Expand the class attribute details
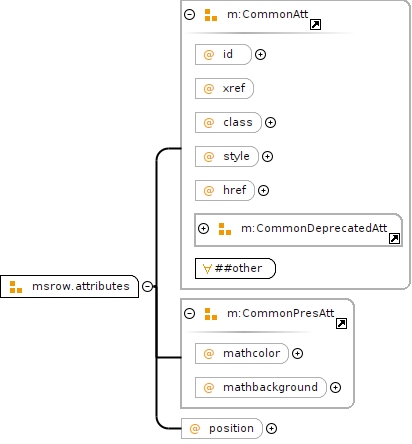The image size is (412, 444). click(x=270, y=122)
